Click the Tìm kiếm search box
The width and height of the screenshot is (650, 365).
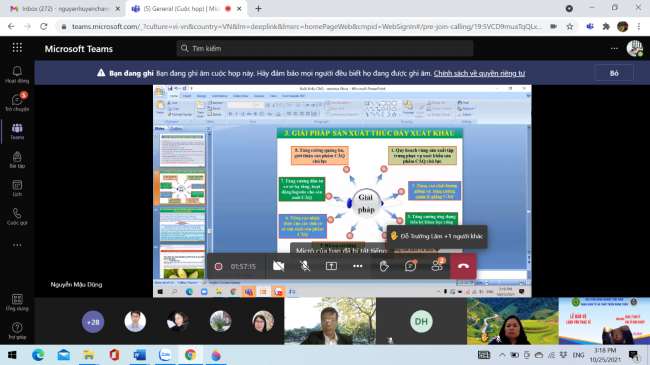click(x=325, y=49)
